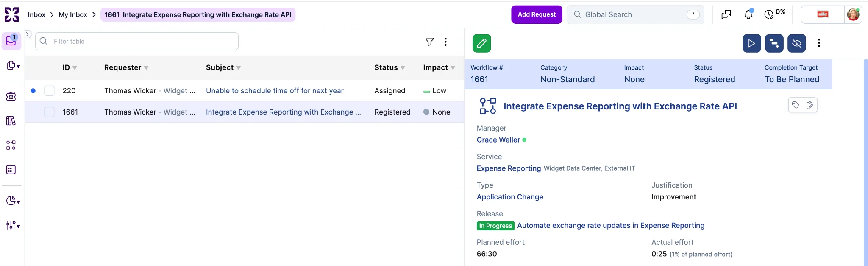Screen dimensions: 868x266
Task: Open the task list sidebar icon
Action: tap(11, 170)
